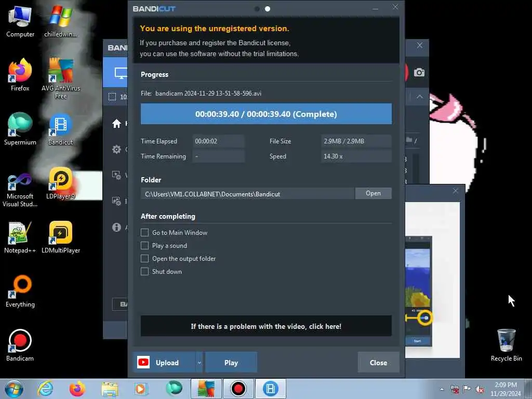Open Bandicam output folder icon

tap(409, 140)
